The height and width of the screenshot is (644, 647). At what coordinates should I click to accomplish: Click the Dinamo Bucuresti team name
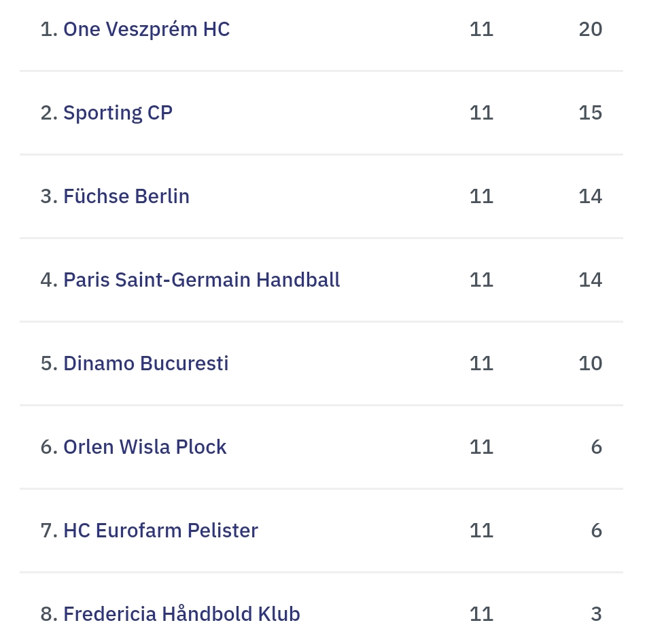pos(145,363)
